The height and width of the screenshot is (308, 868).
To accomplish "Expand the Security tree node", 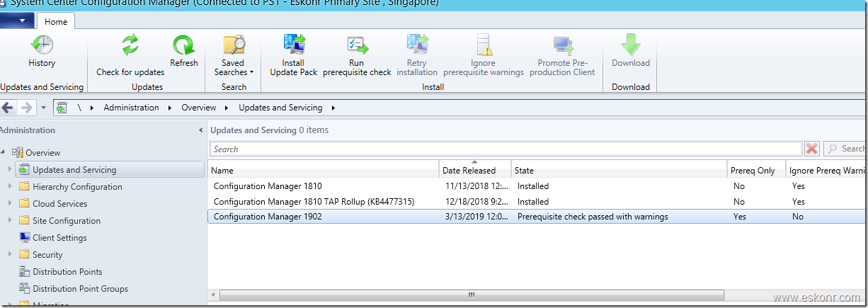I will point(10,255).
